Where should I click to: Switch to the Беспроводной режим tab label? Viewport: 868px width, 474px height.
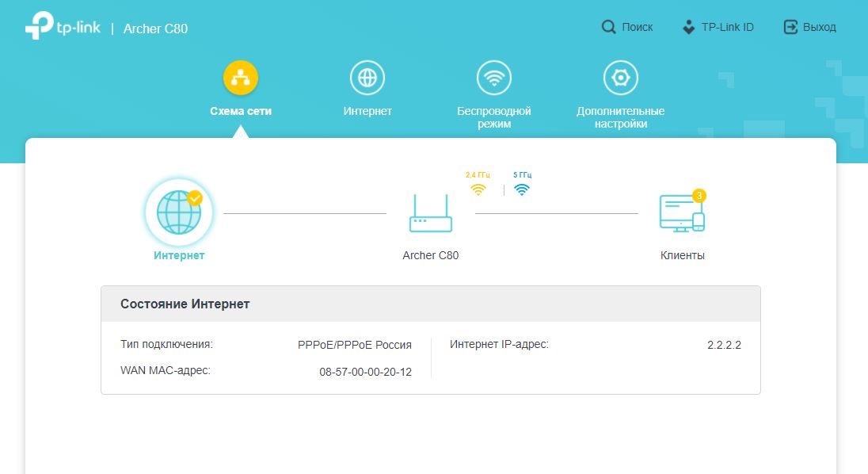tap(494, 117)
